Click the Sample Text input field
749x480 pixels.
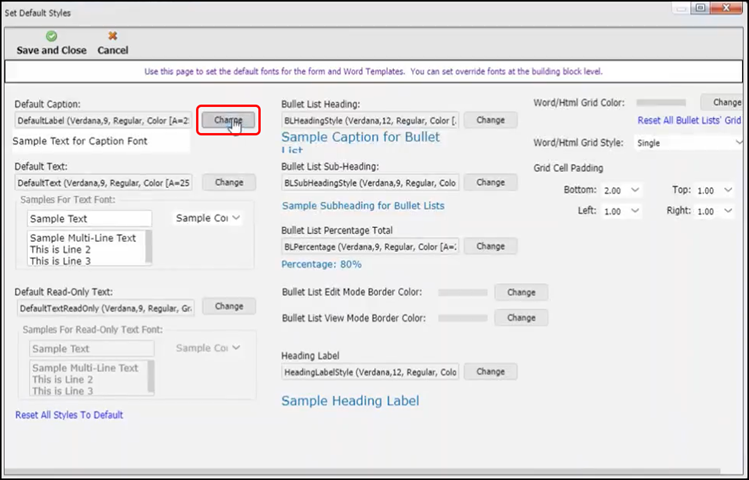pos(89,218)
